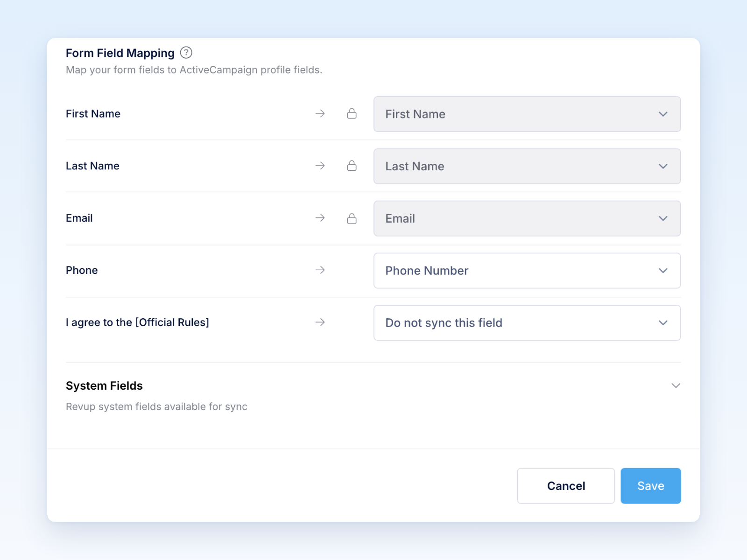Click the 'Last Name' label on the left
The width and height of the screenshot is (747, 560).
pos(92,166)
